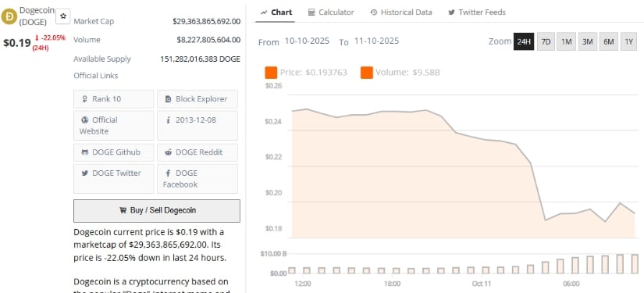The image size is (644, 293).
Task: Edit the To date 11-10-2025
Action: 376,41
